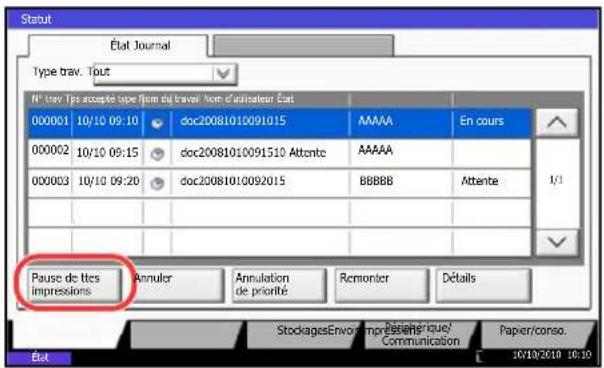Click the En cours status cell
Viewport: 604px width, 368px height.
[x=482, y=121]
